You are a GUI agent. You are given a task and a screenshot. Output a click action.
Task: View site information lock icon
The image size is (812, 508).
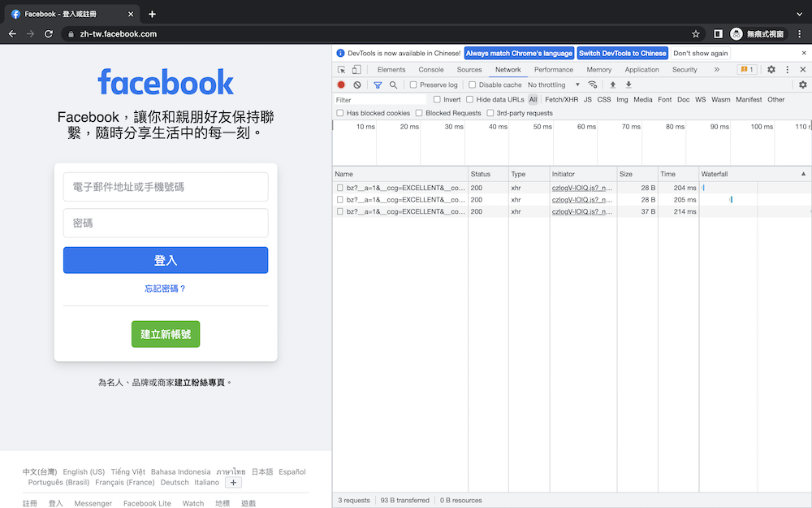[x=71, y=34]
